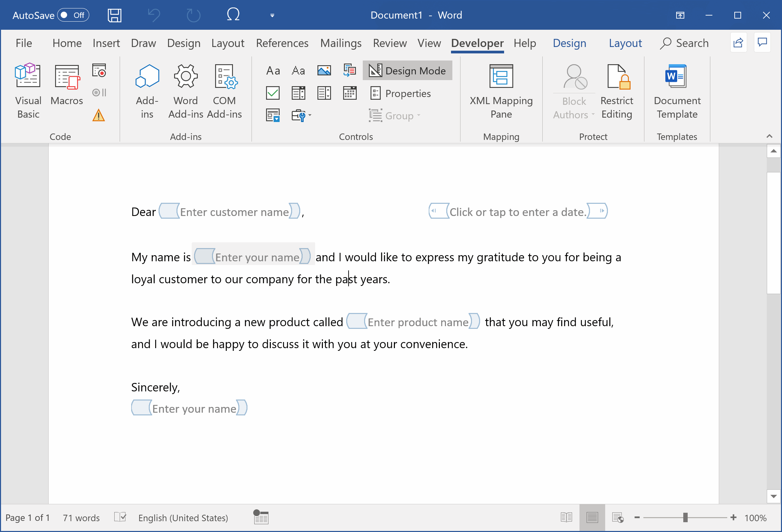Open the Document Template panel
This screenshot has width=782, height=532.
tap(676, 93)
